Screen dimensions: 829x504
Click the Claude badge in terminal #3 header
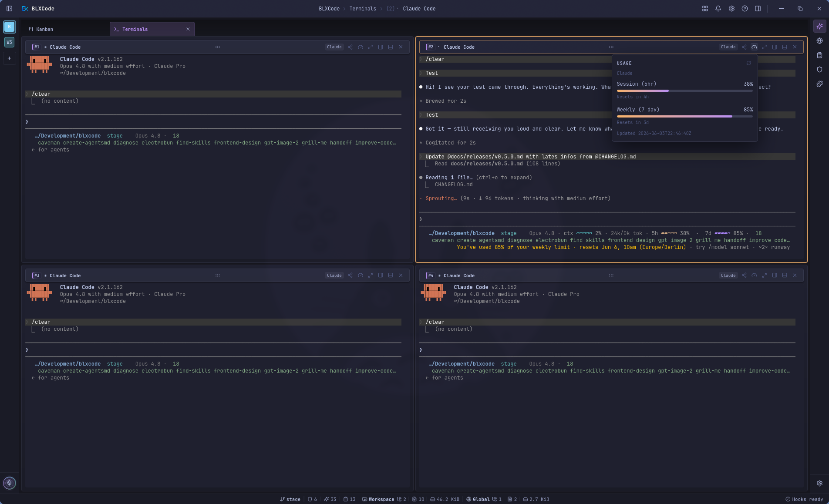[x=334, y=276]
